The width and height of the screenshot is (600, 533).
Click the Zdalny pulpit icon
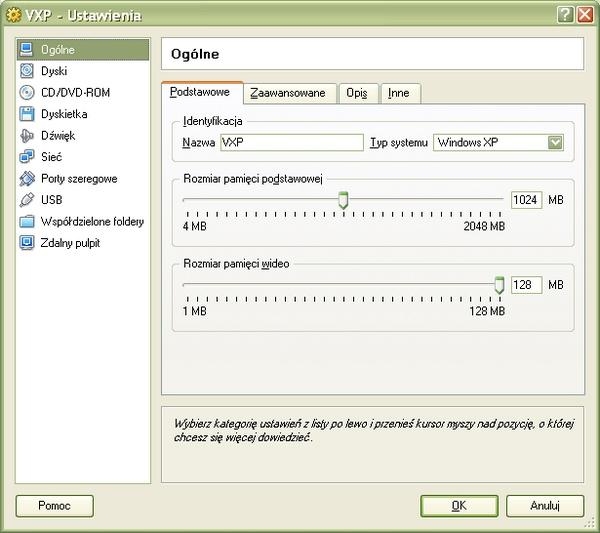point(26,243)
